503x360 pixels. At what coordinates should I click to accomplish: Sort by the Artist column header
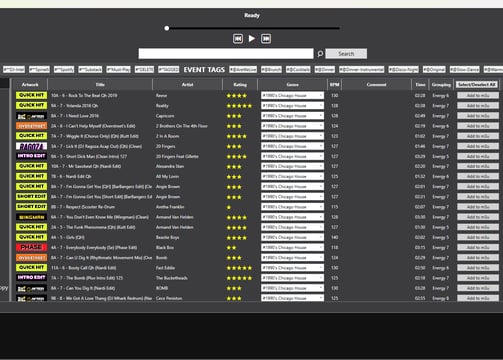point(187,85)
